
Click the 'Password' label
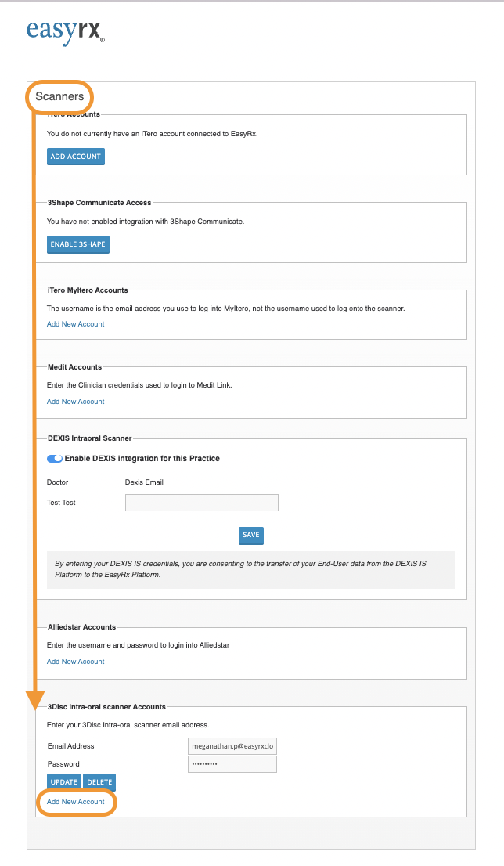tap(63, 764)
